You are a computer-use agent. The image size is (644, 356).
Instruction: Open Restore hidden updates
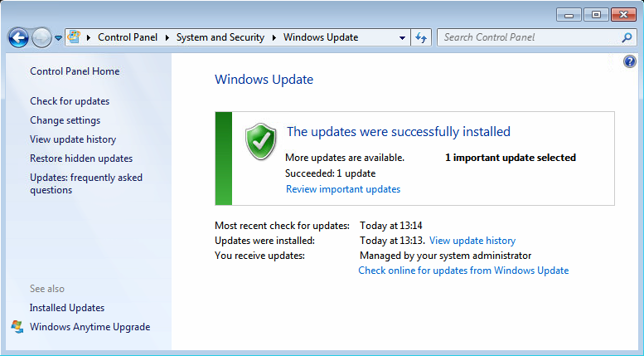click(81, 158)
